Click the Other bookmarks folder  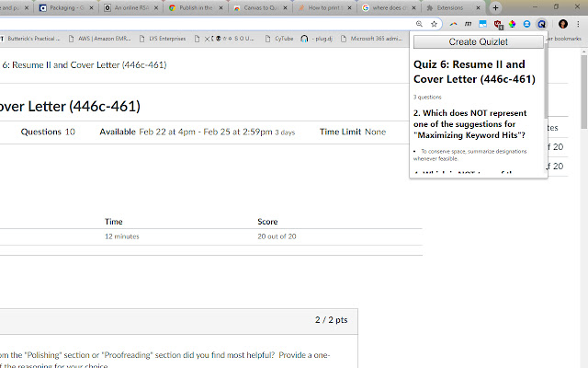(x=565, y=39)
